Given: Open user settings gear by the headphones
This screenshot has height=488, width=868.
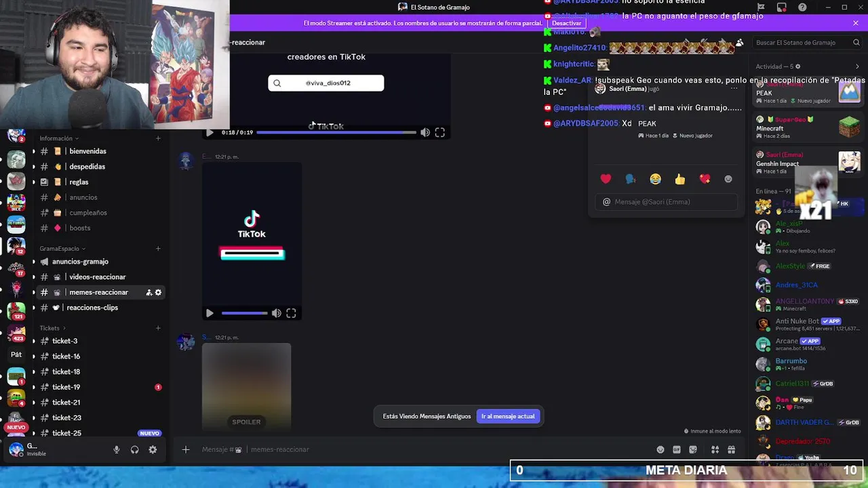Looking at the screenshot, I should pyautogui.click(x=153, y=449).
